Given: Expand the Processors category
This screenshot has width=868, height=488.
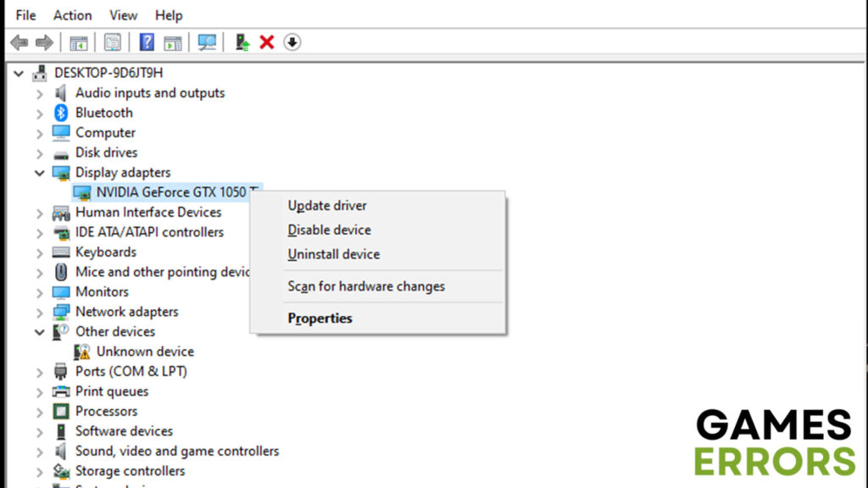Looking at the screenshot, I should coord(40,413).
